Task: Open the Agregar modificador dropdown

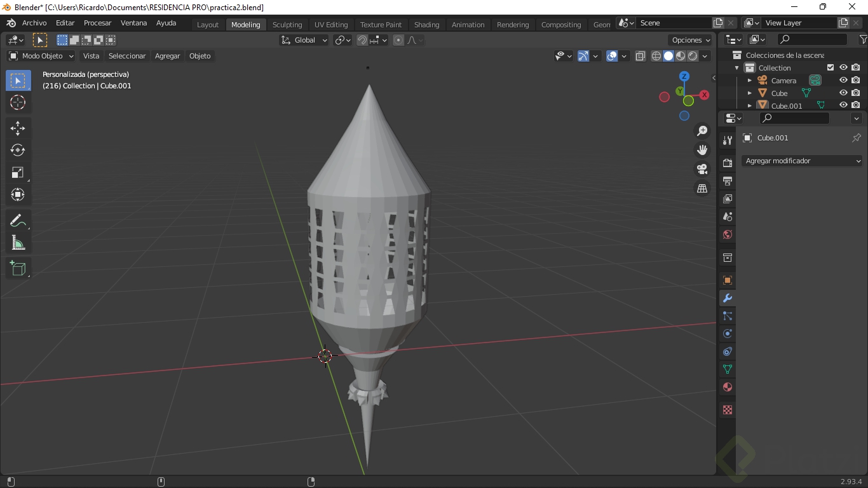Action: coord(802,161)
